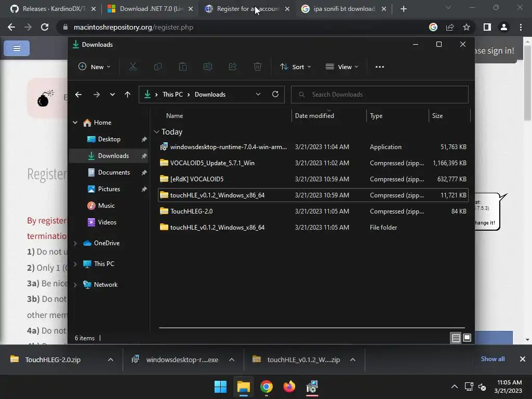The width and height of the screenshot is (532, 399).
Task: Open Firefox from taskbar
Action: (289, 387)
